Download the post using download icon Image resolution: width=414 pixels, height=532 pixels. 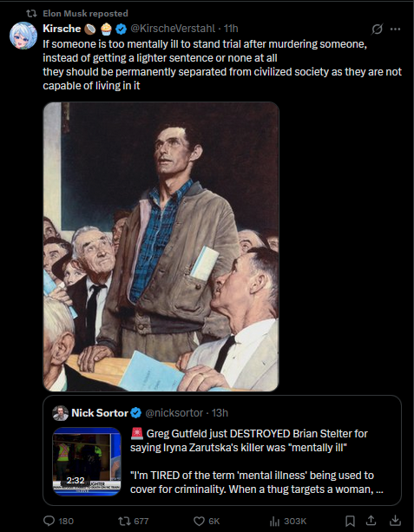pyautogui.click(x=395, y=520)
